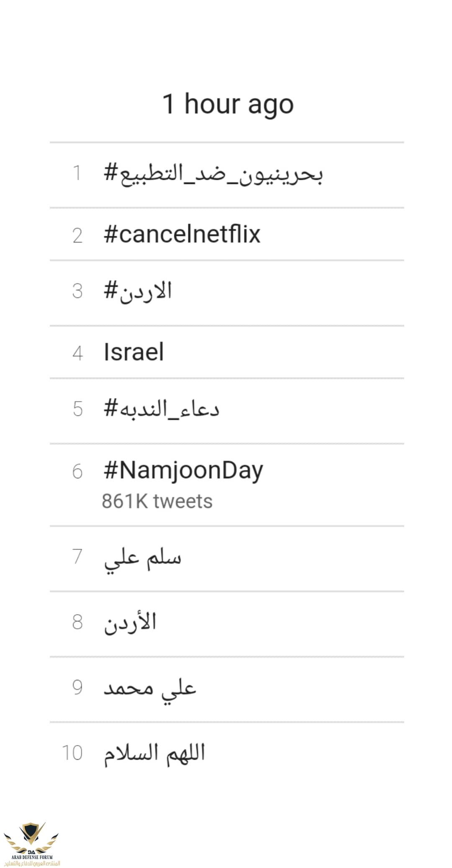Viewport: 452px width, 868px height.
Task: Click the "1 hour ago" heading
Action: tap(228, 104)
